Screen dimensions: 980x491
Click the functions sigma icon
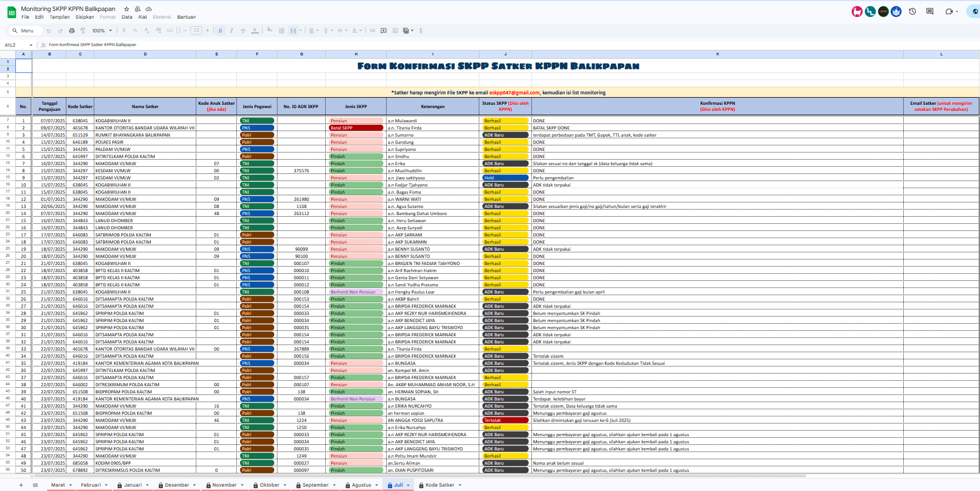[421, 31]
